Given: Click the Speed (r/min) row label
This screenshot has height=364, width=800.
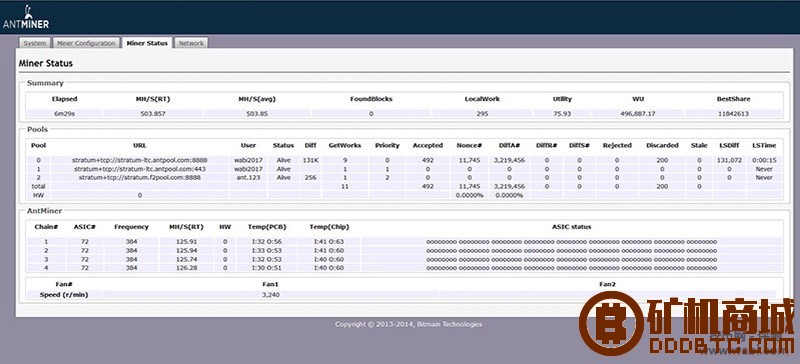Looking at the screenshot, I should pyautogui.click(x=64, y=295).
